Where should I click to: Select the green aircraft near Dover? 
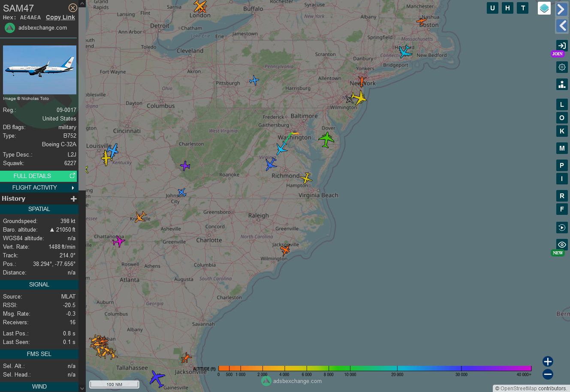(326, 139)
